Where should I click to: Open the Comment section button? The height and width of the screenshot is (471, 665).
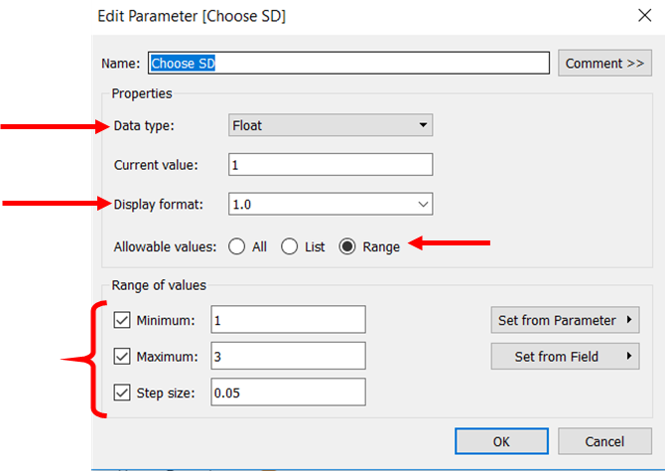[604, 63]
